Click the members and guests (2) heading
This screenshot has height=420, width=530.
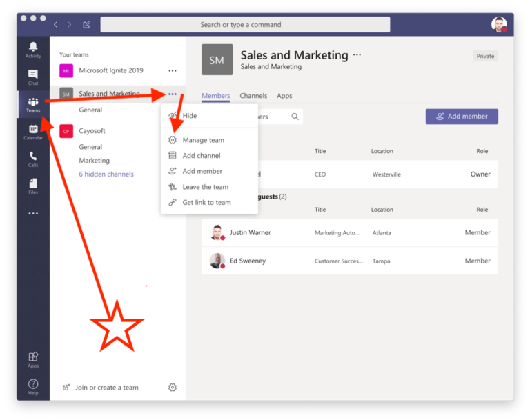tap(272, 197)
